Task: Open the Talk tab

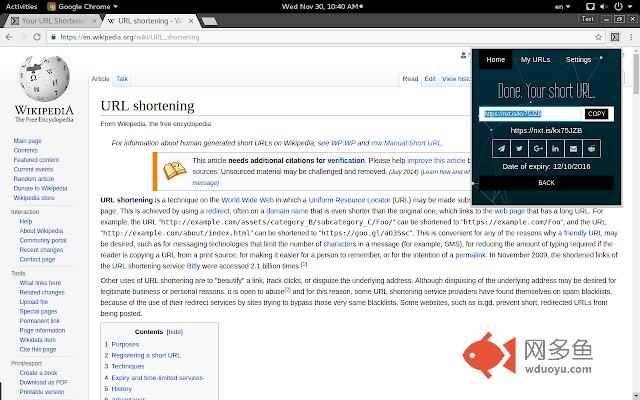Action: (x=122, y=79)
